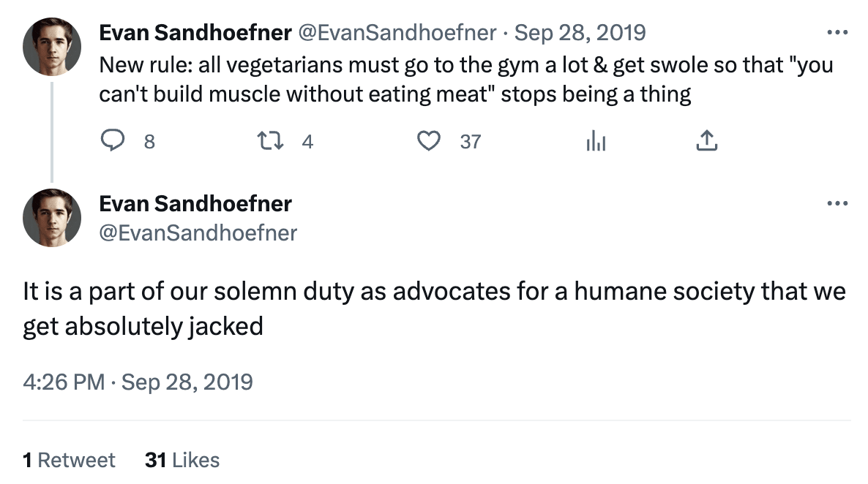Like the first tweet with the heart icon
This screenshot has height=484, width=868.
tap(428, 141)
